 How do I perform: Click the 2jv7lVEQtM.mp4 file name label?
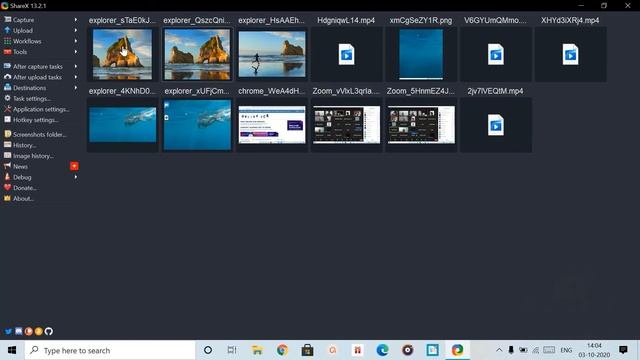496,91
